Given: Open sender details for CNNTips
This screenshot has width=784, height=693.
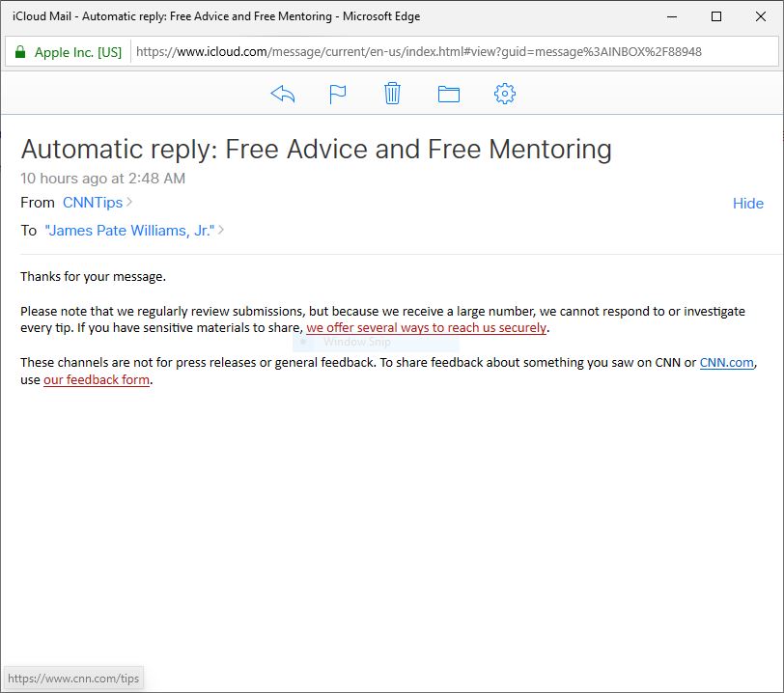Looking at the screenshot, I should (94, 203).
